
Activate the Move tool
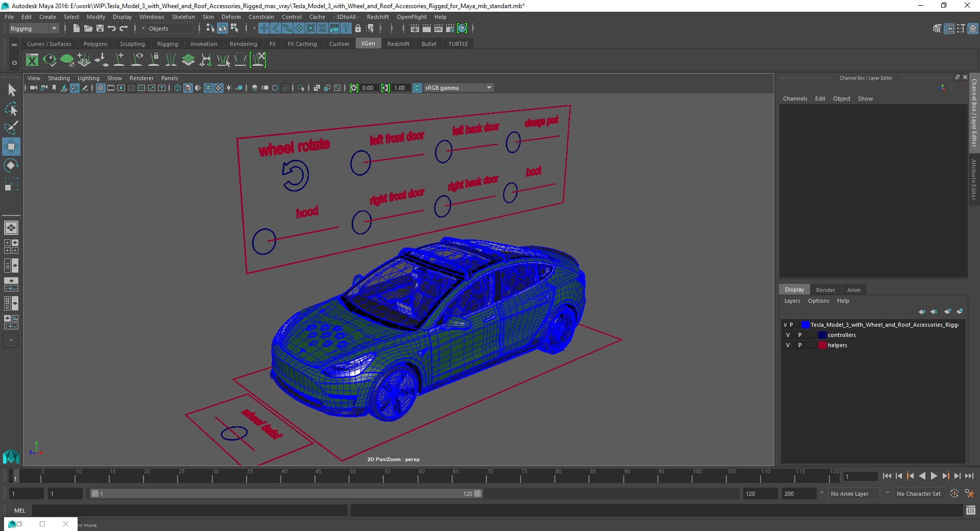pyautogui.click(x=11, y=147)
